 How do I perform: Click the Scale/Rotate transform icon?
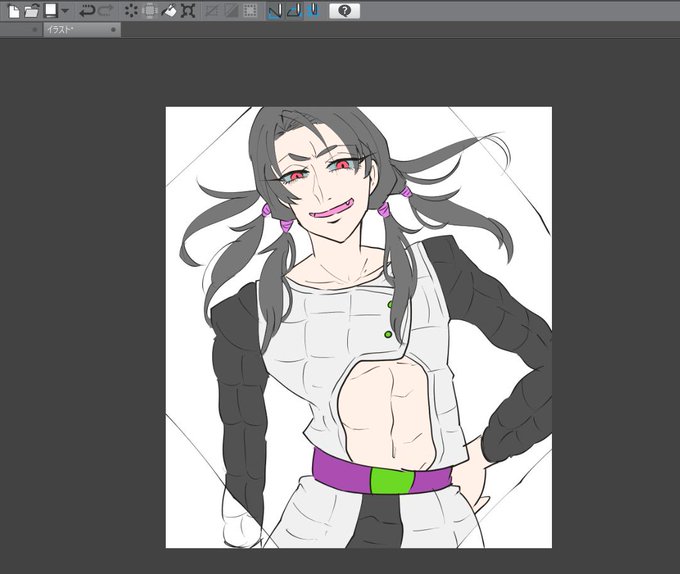pyautogui.click(x=188, y=11)
